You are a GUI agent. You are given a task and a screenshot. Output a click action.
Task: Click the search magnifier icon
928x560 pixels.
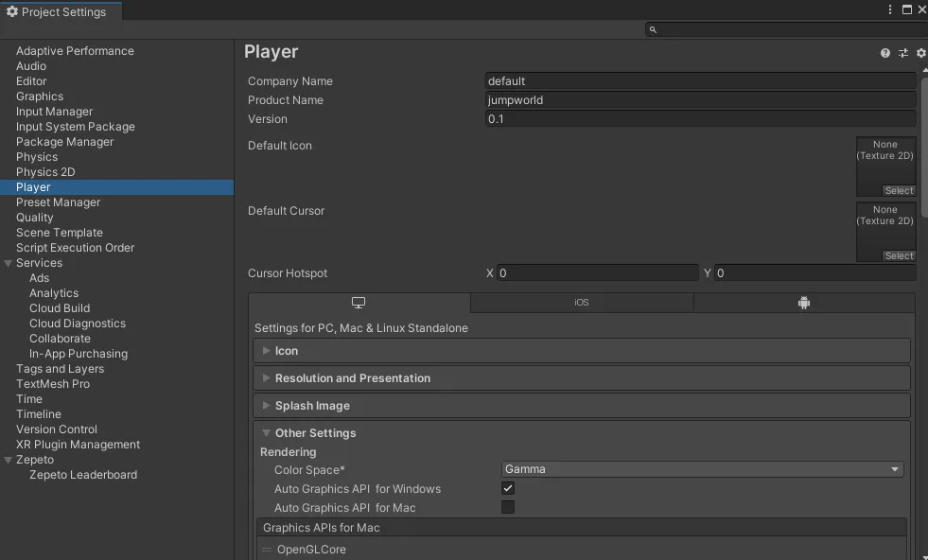pos(653,29)
